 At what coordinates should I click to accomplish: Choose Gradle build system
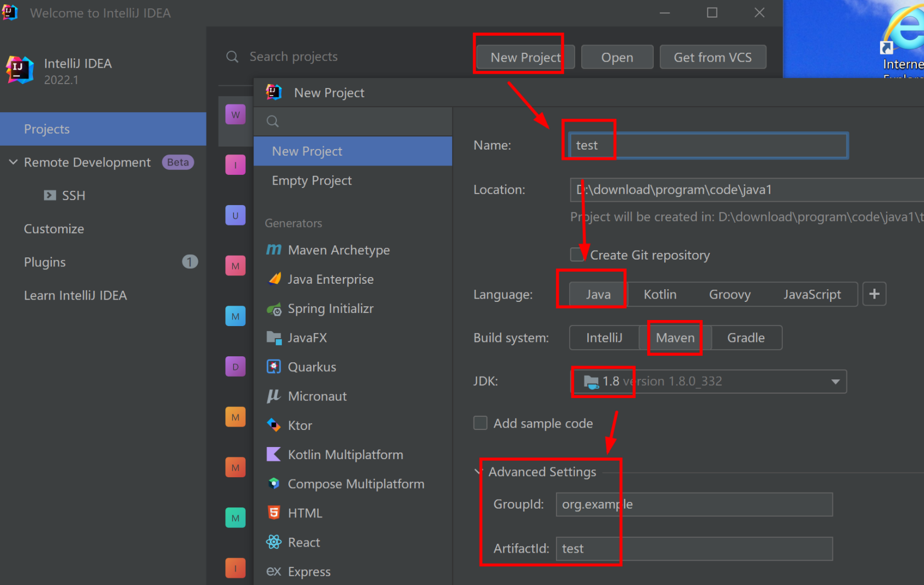point(746,338)
